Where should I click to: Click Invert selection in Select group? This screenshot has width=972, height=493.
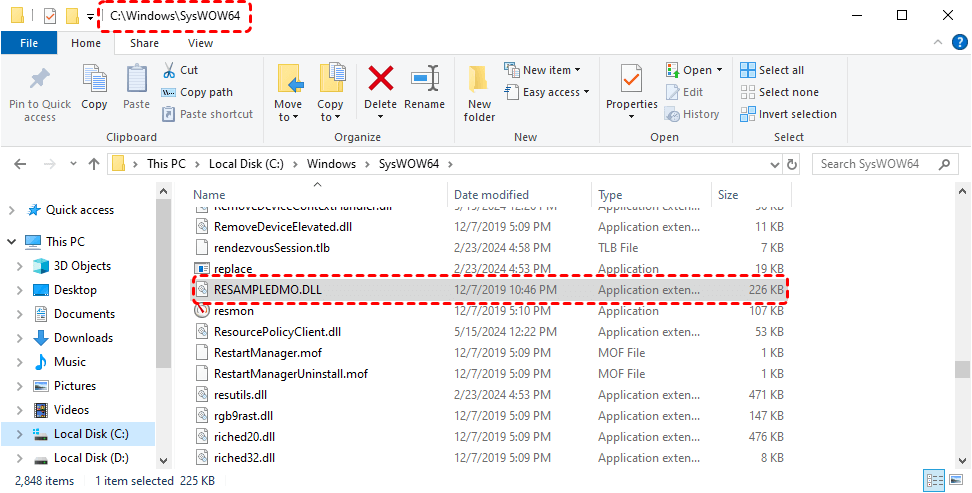point(788,114)
